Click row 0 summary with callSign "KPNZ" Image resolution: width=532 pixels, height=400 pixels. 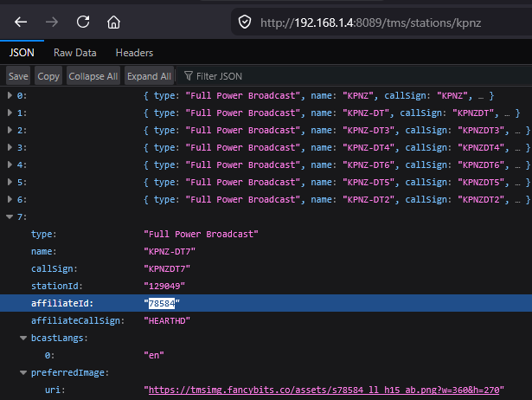click(x=318, y=95)
